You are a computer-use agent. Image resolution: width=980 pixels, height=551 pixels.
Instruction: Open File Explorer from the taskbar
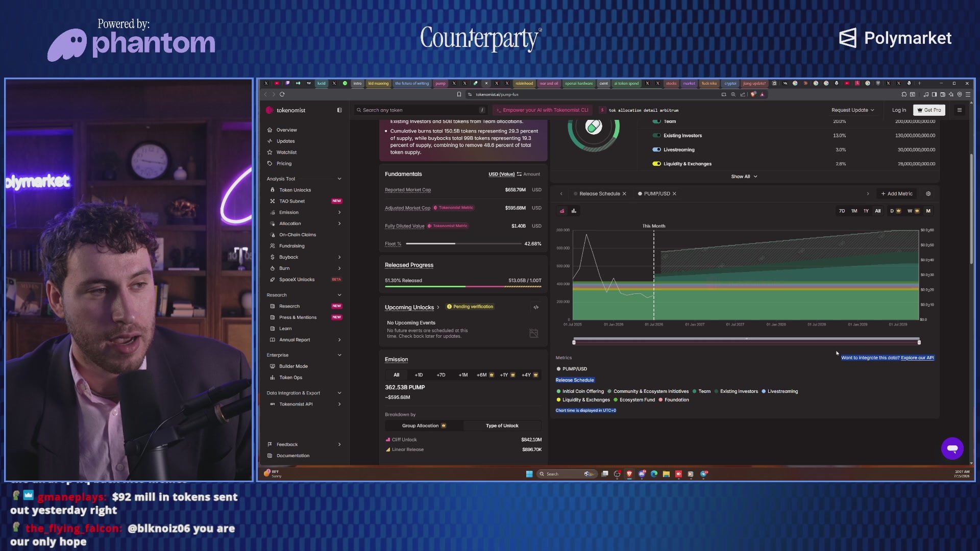tap(666, 474)
